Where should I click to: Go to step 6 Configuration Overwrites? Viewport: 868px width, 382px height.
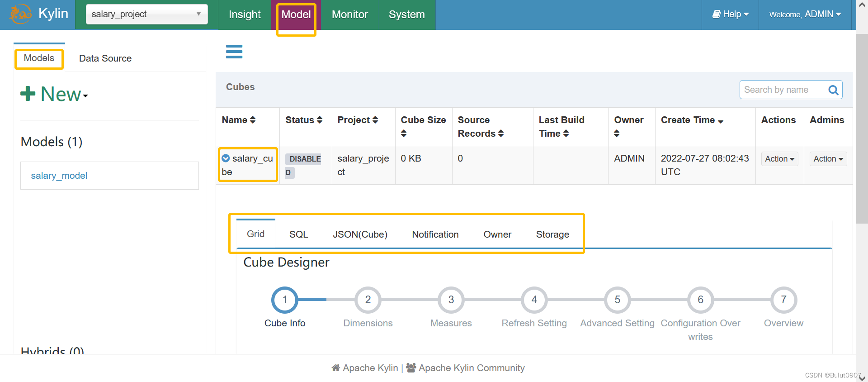tap(700, 300)
